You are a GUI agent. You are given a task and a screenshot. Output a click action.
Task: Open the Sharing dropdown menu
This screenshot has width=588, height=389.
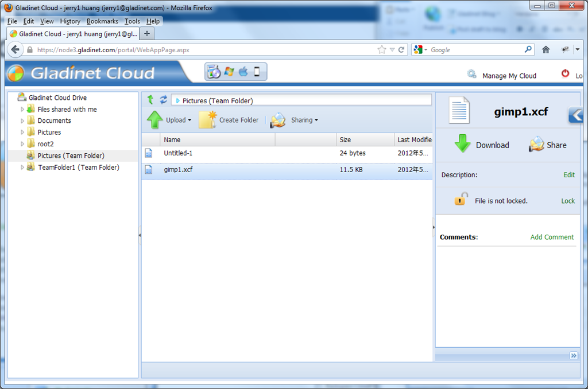[x=304, y=120]
